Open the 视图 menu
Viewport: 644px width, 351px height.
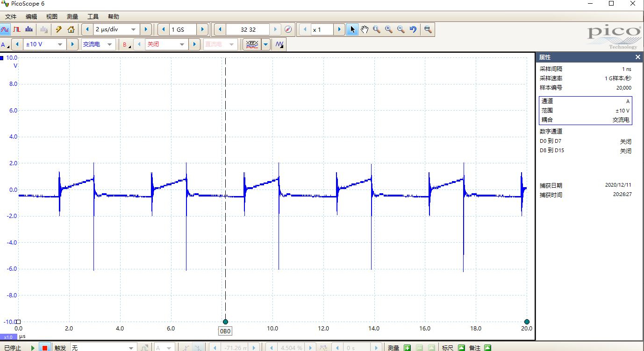(x=51, y=16)
